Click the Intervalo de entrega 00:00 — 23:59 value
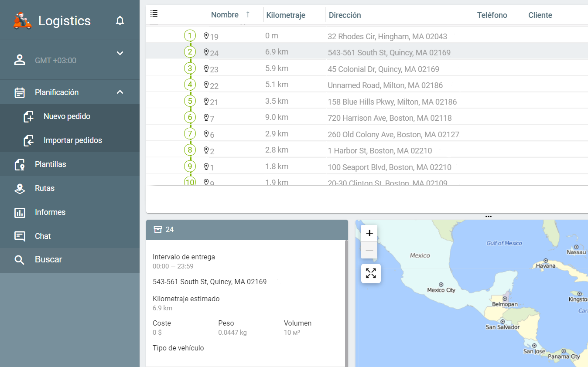The image size is (588, 367). 173,266
